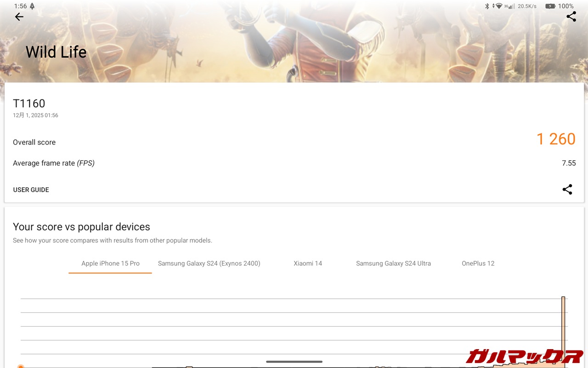The height and width of the screenshot is (368, 588).
Task: Tap the Bluetooth status bar icon
Action: click(487, 6)
